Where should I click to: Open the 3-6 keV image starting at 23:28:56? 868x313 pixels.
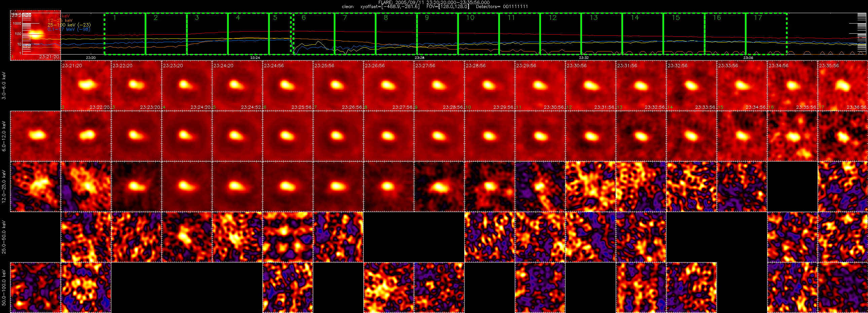point(490,85)
